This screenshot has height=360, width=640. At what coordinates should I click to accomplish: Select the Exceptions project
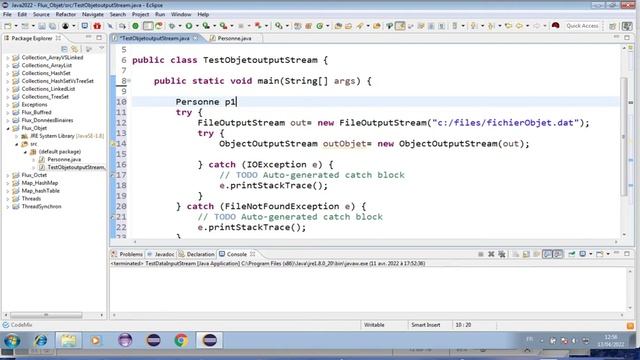(34, 104)
